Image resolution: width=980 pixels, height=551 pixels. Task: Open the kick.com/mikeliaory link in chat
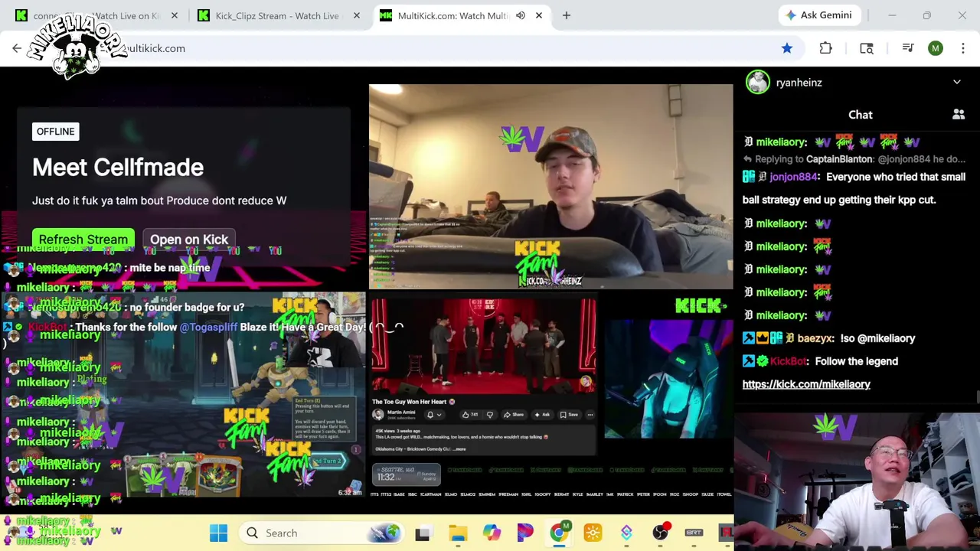(x=806, y=384)
